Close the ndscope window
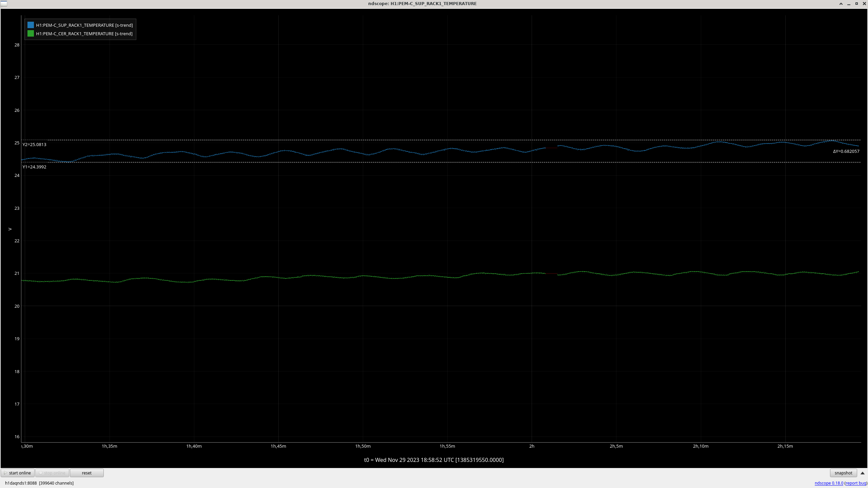This screenshot has width=868, height=488. coord(864,4)
